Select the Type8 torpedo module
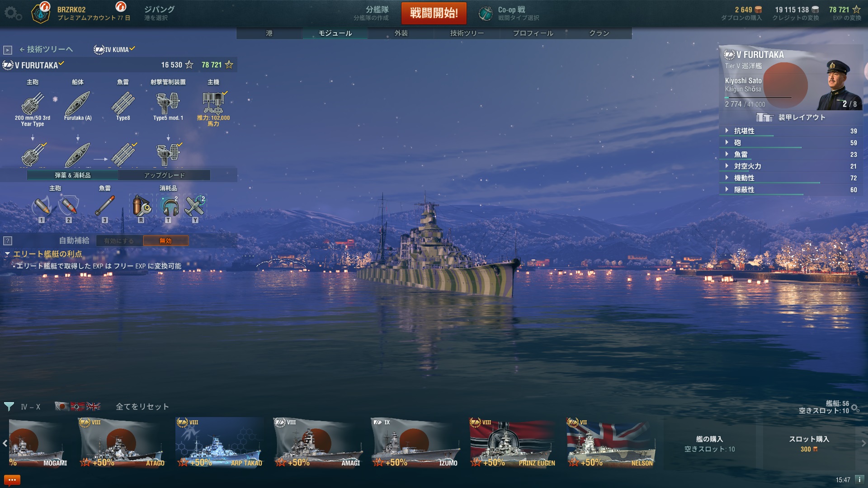Screen dimensions: 868x488 click(123, 106)
